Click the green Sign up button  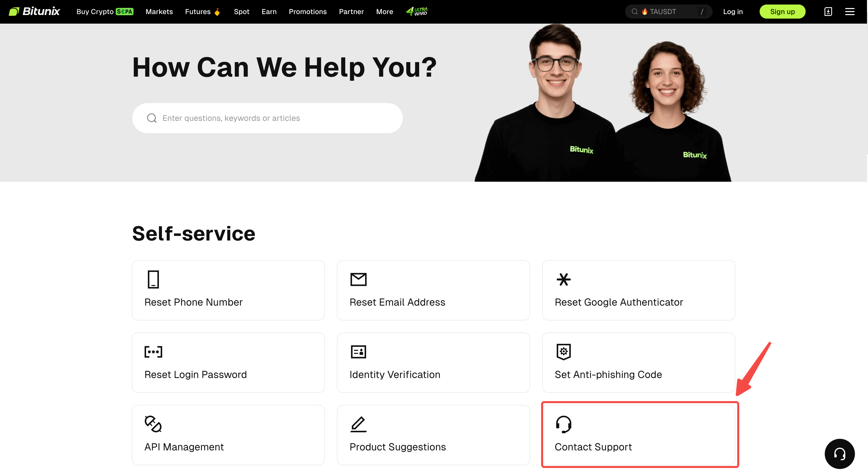point(782,12)
